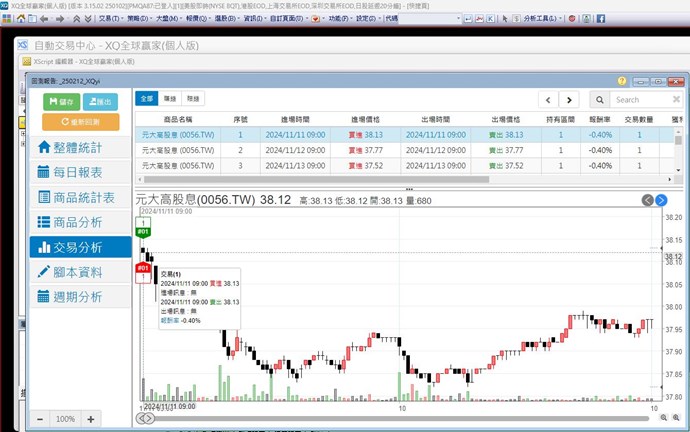Click the blue 匯出 export button

100,101
